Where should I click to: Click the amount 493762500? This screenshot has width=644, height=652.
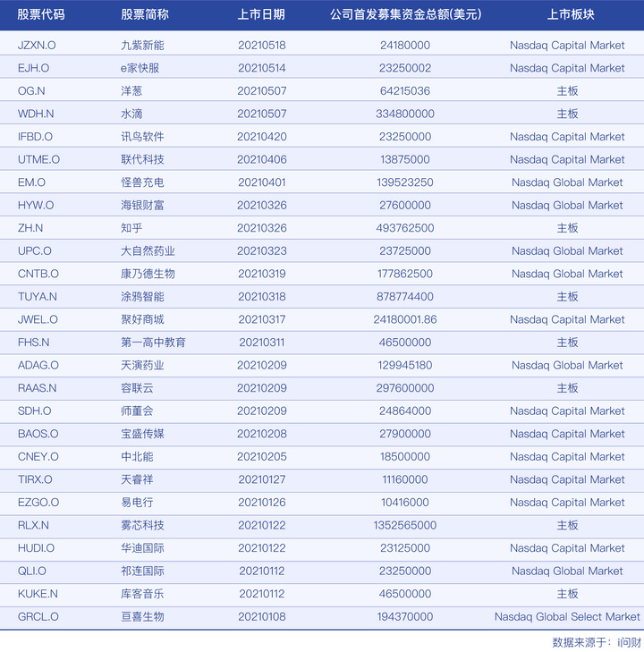(405, 228)
